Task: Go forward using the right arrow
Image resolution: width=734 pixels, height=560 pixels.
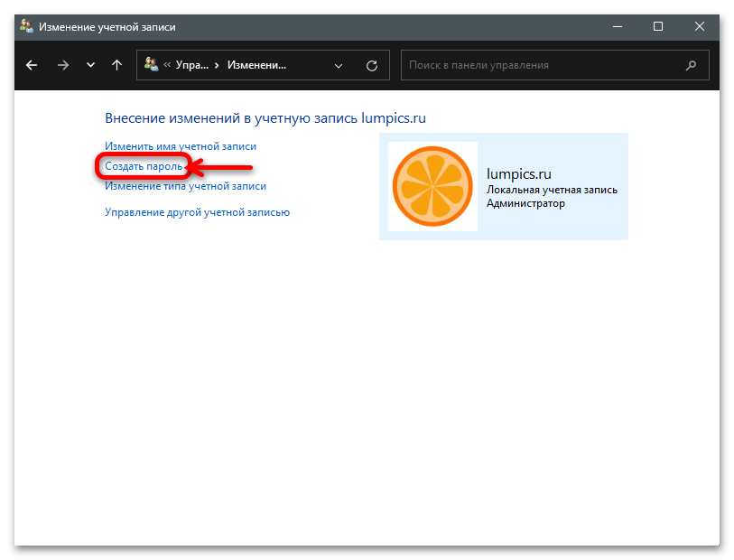Action: [62, 65]
